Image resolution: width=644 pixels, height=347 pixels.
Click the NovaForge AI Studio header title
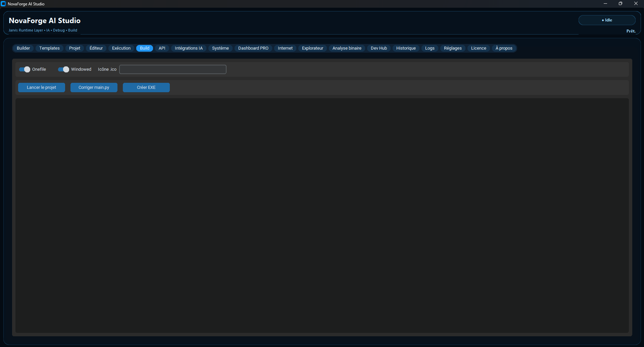[x=45, y=21]
